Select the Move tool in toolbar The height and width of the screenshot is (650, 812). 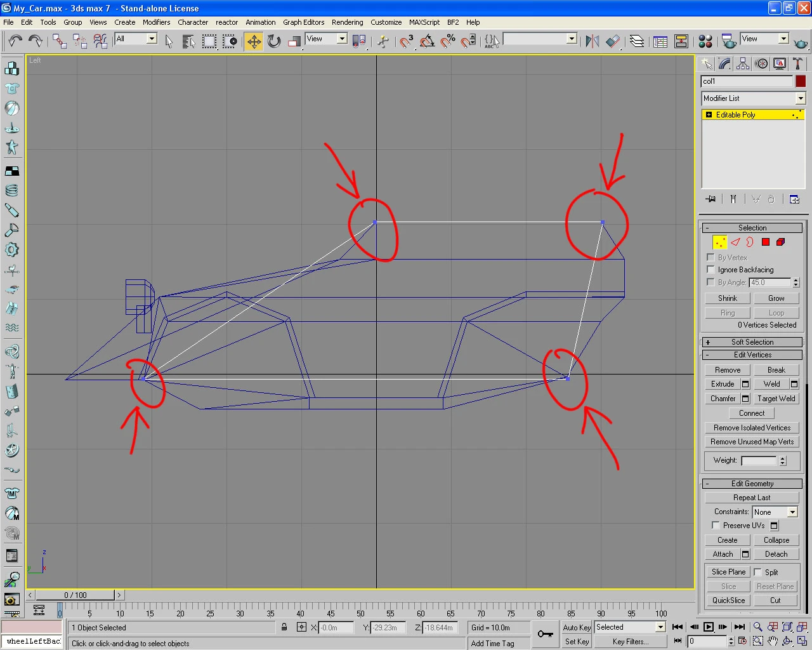tap(254, 41)
